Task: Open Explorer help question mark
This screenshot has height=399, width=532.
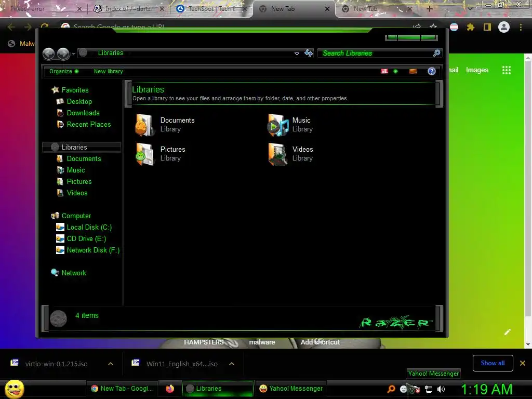Action: [432, 71]
